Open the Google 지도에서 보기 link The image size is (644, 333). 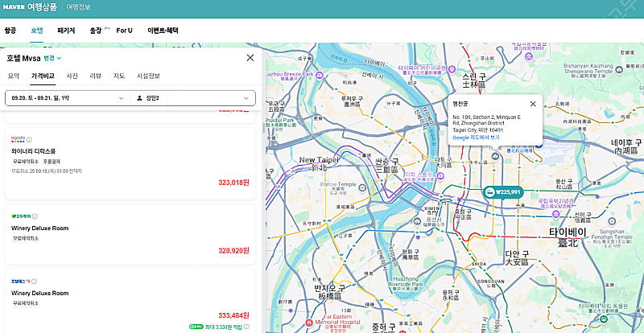click(x=476, y=138)
